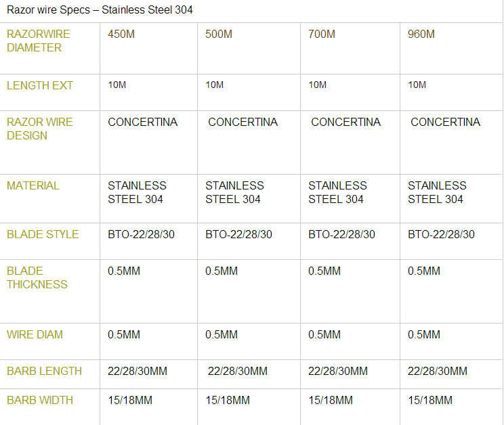The width and height of the screenshot is (504, 425).
Task: Select the BARB LENGTH row header
Action: pyautogui.click(x=44, y=371)
